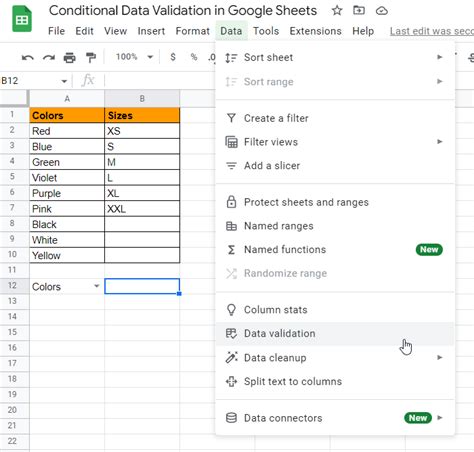Activate the paint format tool
Viewport: 474px width, 452px height.
click(x=91, y=57)
